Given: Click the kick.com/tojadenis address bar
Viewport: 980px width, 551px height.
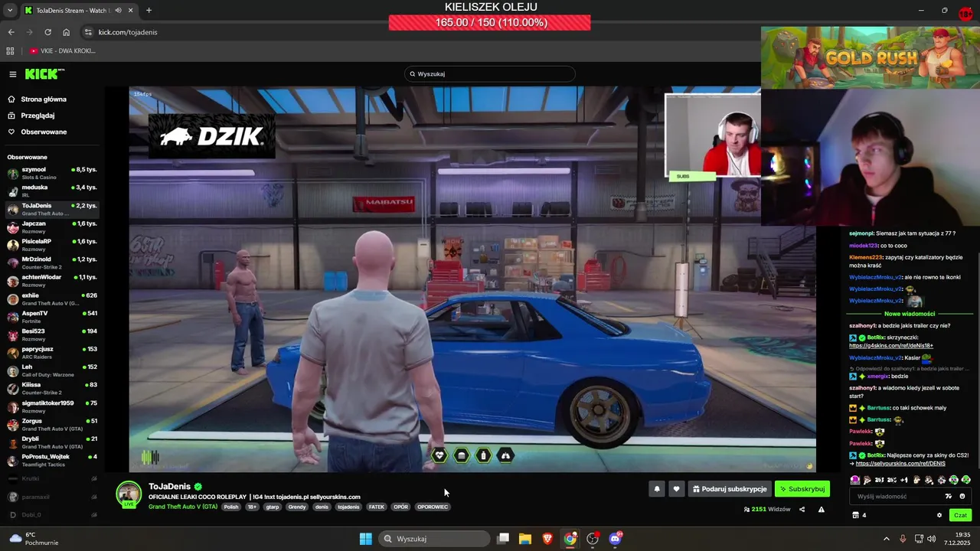Looking at the screenshot, I should pos(128,32).
